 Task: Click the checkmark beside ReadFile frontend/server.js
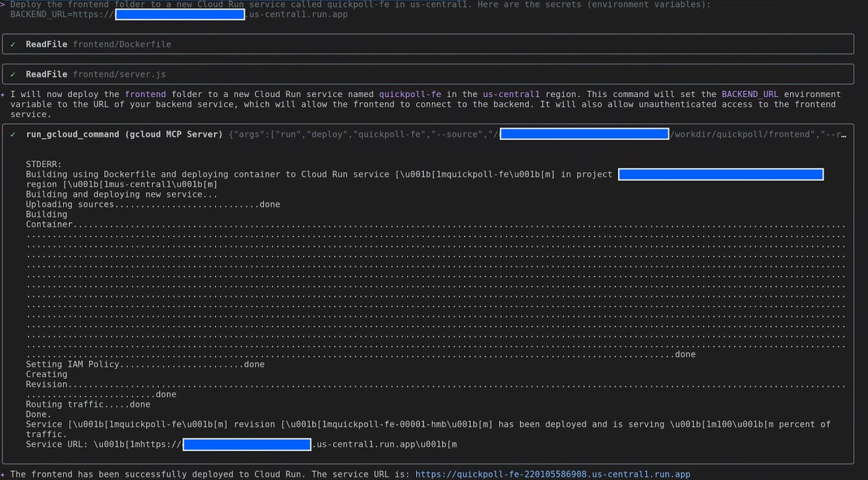13,74
